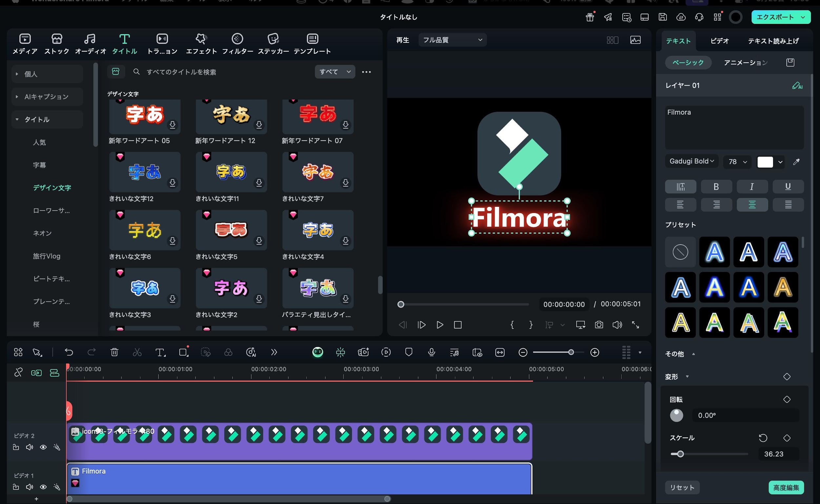Add a marker with the shield icon
Viewport: 820px width, 504px height.
tap(409, 352)
